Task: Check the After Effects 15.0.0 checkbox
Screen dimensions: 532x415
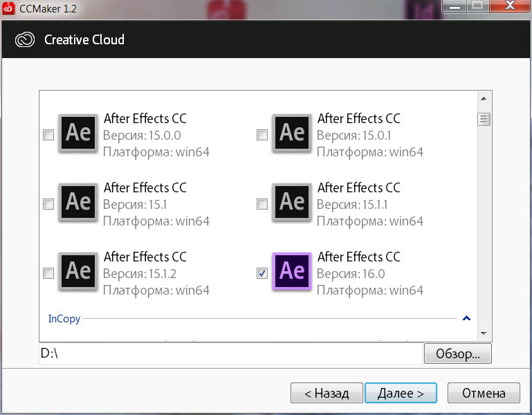Action: [48, 135]
